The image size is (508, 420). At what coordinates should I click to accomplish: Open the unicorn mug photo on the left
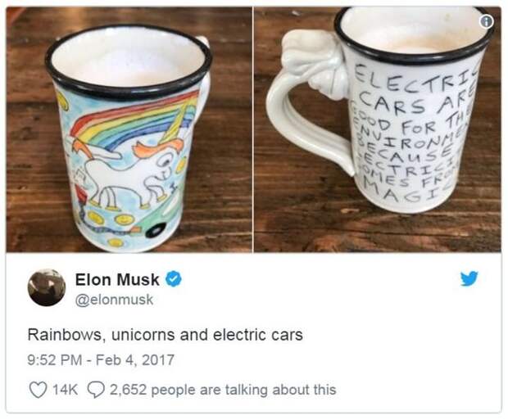click(x=129, y=129)
